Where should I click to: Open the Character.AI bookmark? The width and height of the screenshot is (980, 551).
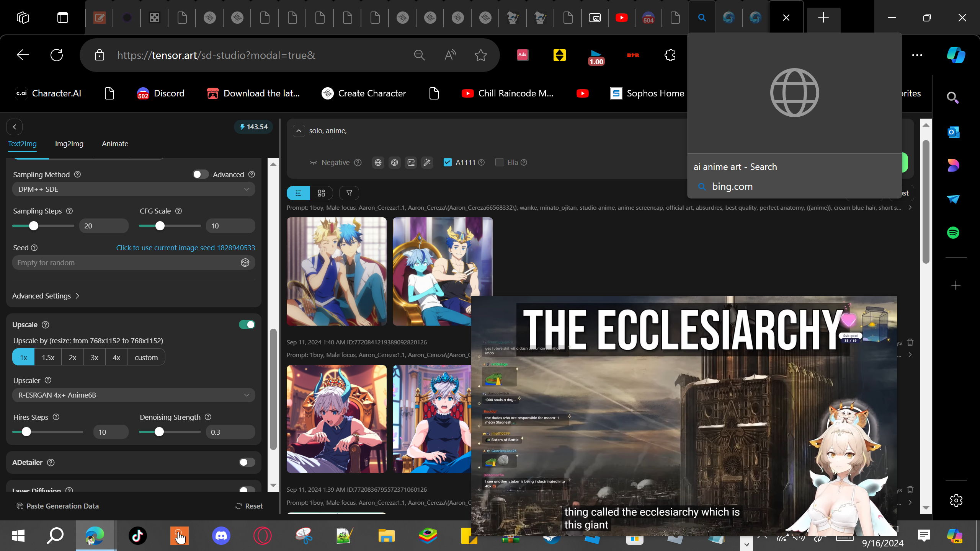pyautogui.click(x=48, y=93)
